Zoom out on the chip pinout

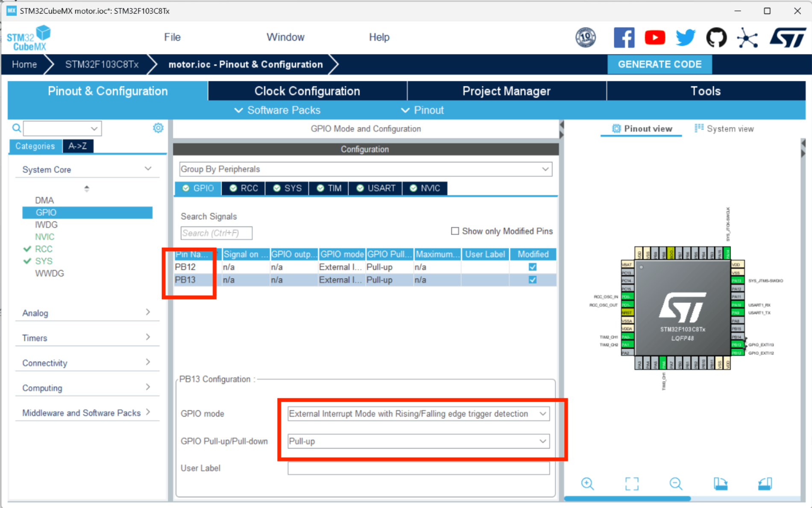point(676,483)
